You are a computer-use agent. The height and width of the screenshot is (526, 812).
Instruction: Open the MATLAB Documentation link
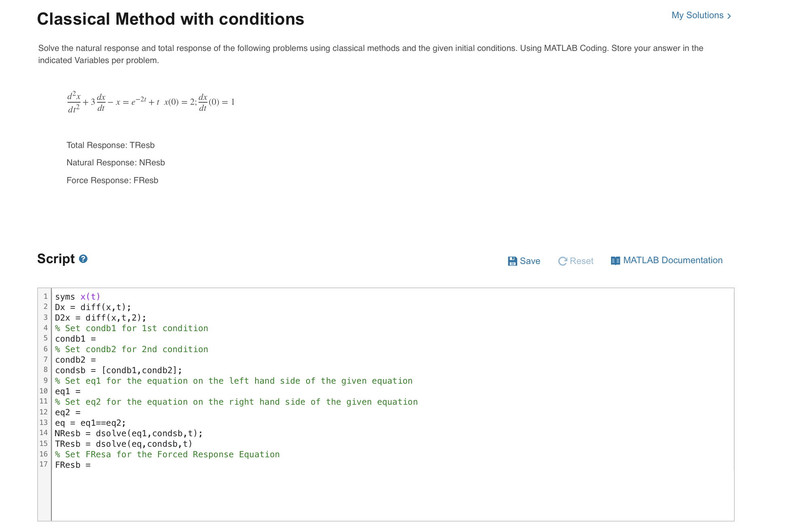coord(672,260)
